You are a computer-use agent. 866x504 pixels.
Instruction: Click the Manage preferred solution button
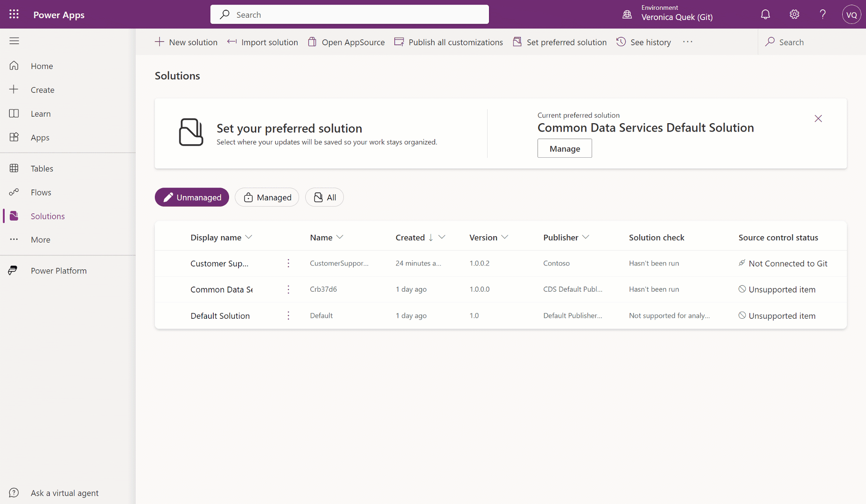[565, 148]
